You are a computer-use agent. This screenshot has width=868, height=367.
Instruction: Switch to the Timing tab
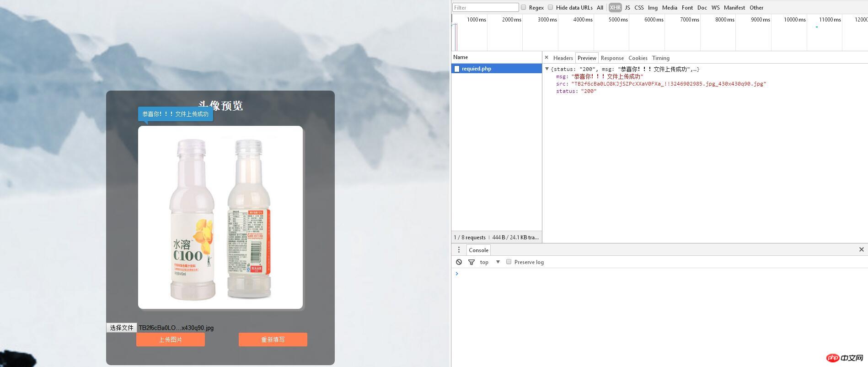coord(661,58)
